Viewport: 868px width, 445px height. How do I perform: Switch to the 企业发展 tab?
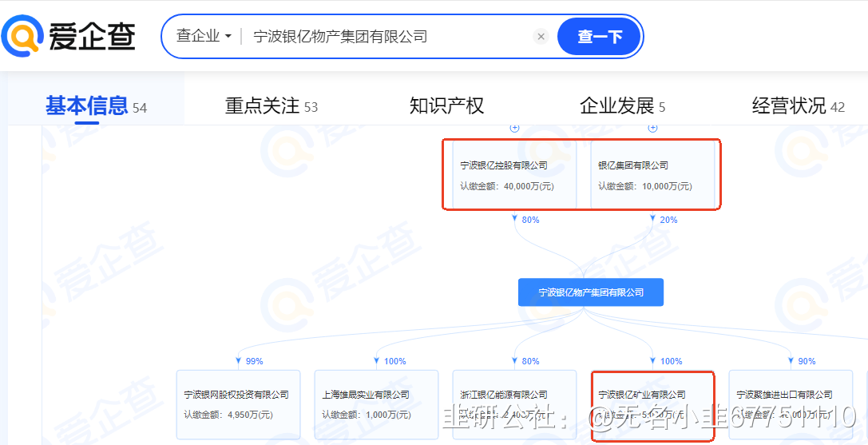pos(622,105)
